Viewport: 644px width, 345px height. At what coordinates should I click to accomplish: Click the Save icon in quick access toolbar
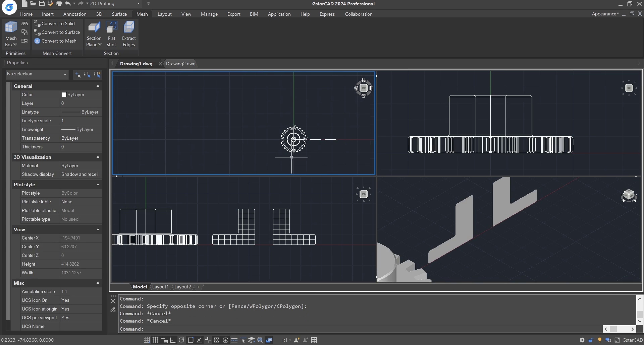[42, 4]
